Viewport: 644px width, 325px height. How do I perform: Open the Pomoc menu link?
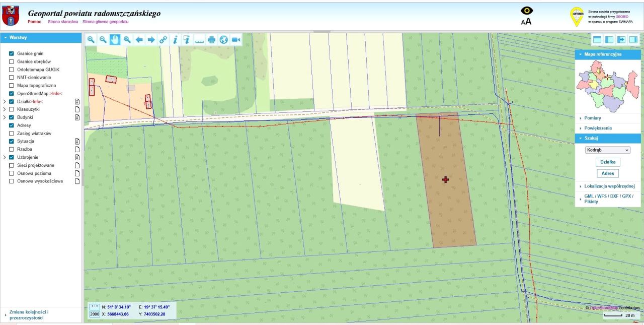click(35, 22)
